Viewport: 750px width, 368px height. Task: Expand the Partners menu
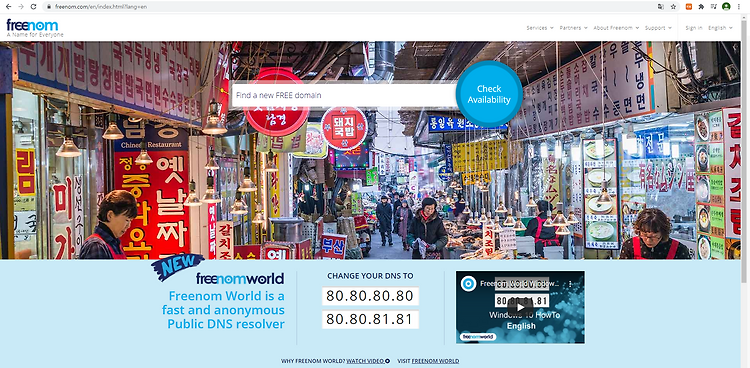(x=574, y=28)
